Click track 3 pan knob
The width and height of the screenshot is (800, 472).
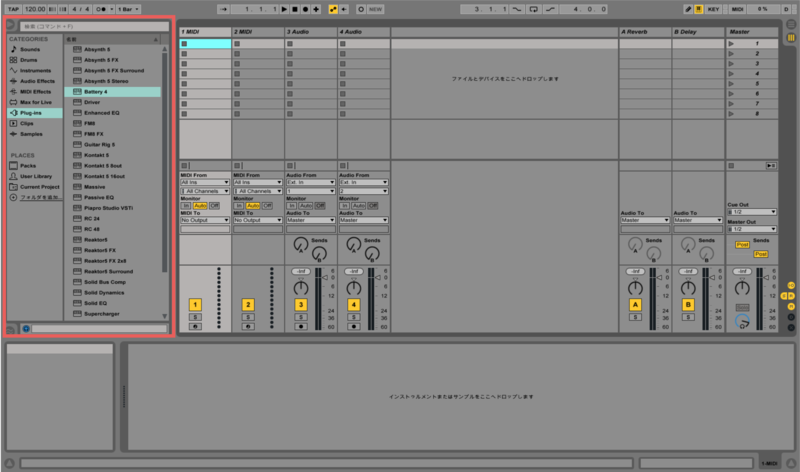pyautogui.click(x=301, y=288)
